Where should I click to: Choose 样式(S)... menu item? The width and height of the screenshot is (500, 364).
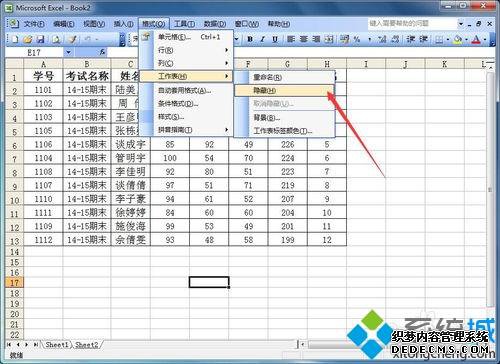pyautogui.click(x=186, y=117)
